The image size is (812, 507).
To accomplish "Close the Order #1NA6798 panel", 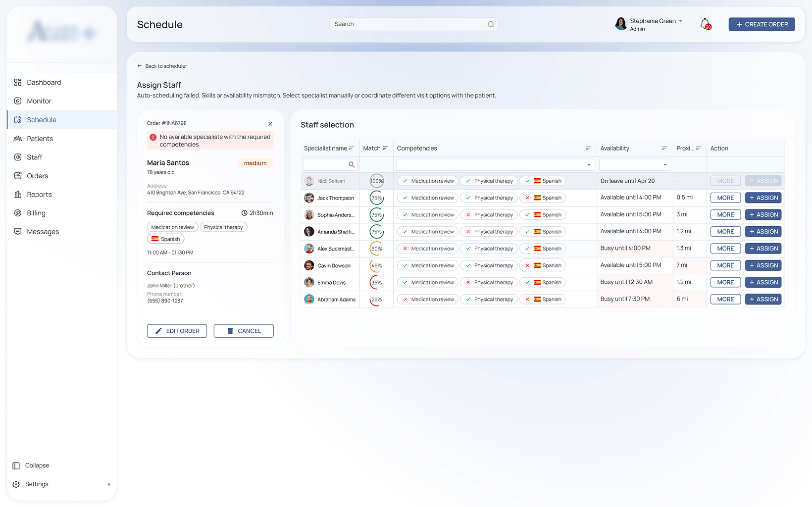I will [270, 124].
